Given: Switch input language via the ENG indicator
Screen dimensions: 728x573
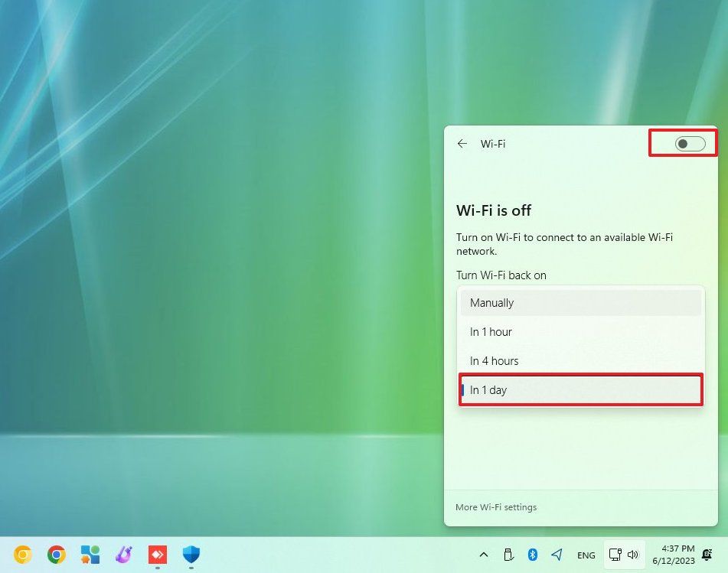Looking at the screenshot, I should point(586,554).
